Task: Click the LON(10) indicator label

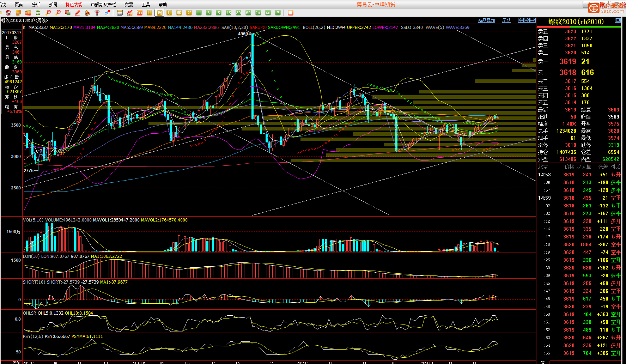Action: coord(31,256)
